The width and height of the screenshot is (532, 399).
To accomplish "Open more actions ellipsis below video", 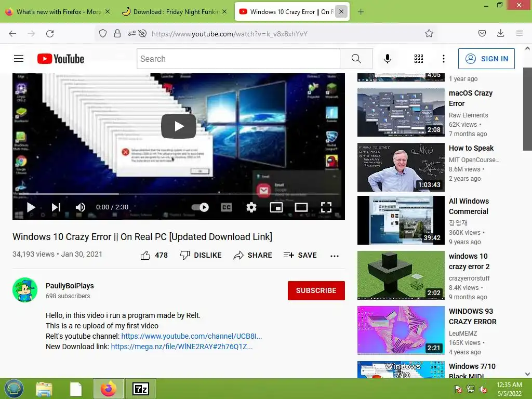I will (x=335, y=256).
